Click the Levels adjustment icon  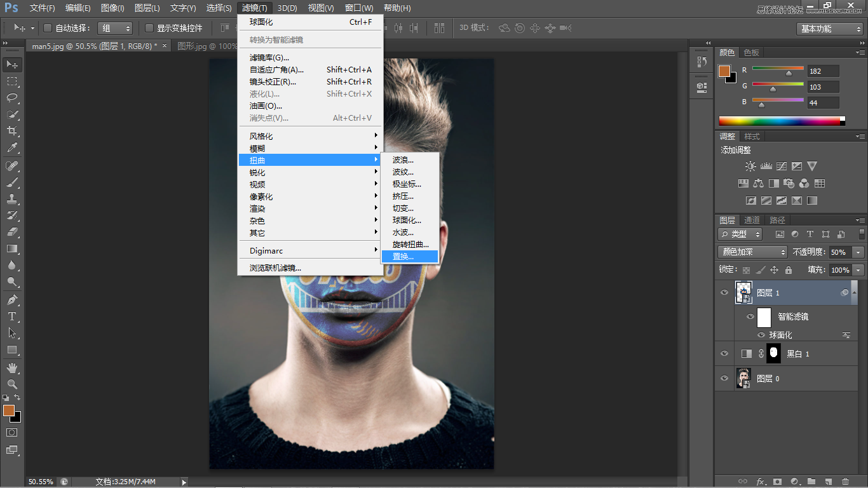click(766, 166)
